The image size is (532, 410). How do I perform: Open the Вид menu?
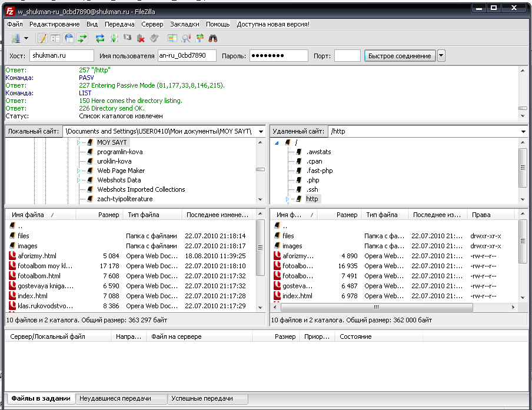click(x=92, y=24)
